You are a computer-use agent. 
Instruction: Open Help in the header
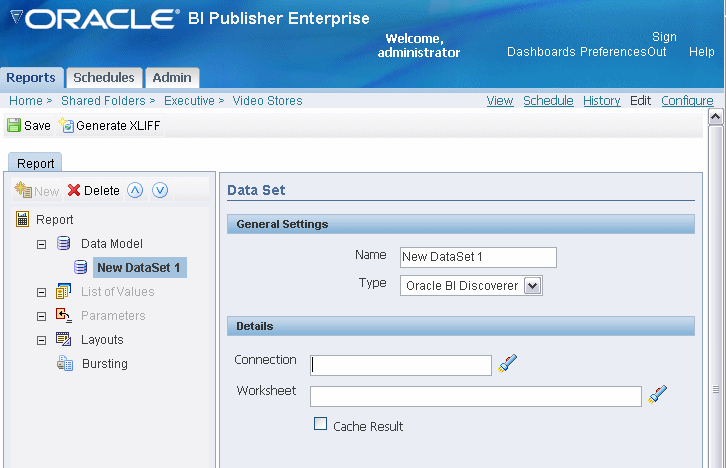[701, 51]
